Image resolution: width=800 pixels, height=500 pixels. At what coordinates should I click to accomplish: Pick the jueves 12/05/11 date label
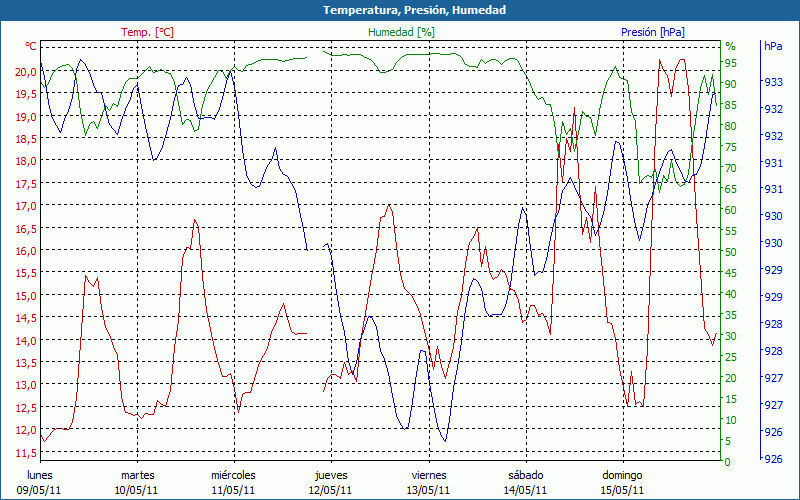[331, 482]
